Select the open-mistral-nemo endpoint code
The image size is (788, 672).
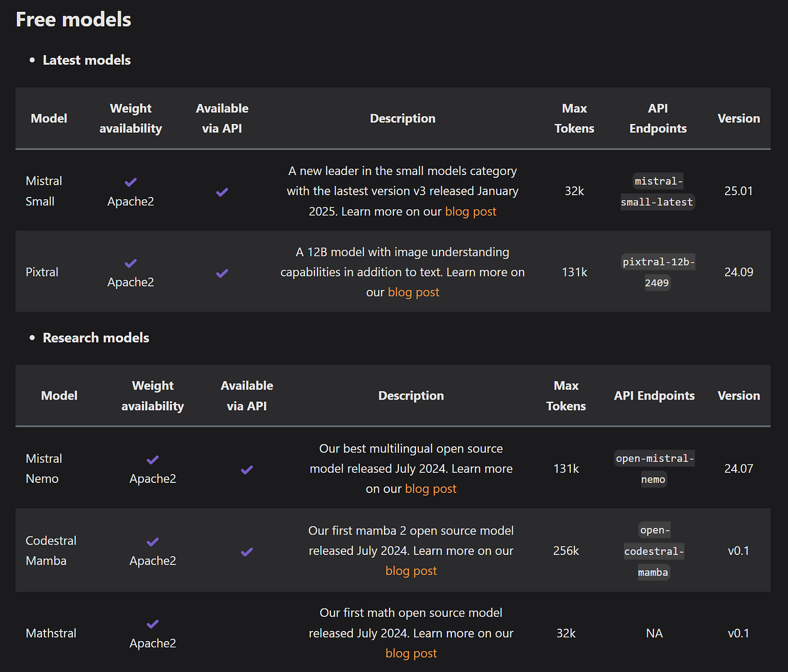(654, 469)
